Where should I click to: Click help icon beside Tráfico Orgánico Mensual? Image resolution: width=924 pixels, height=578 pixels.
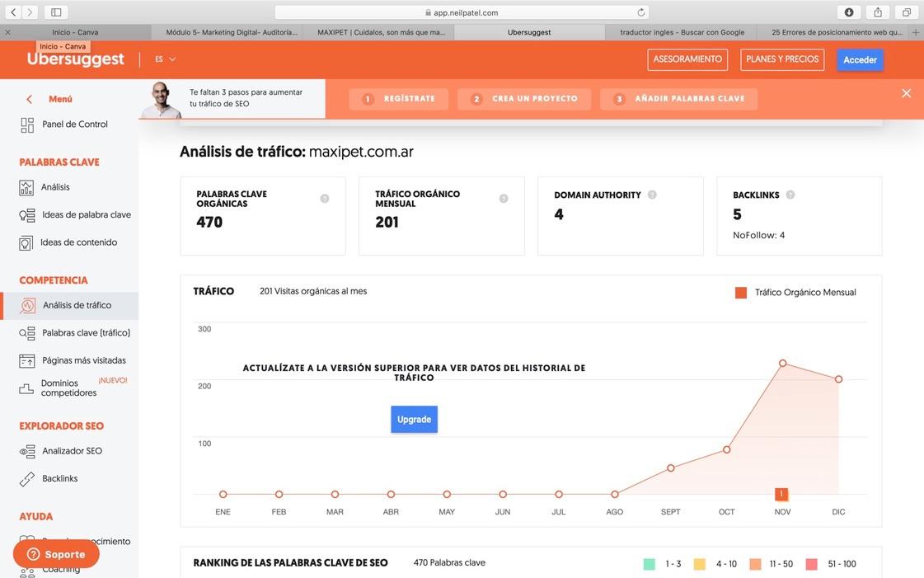(504, 199)
